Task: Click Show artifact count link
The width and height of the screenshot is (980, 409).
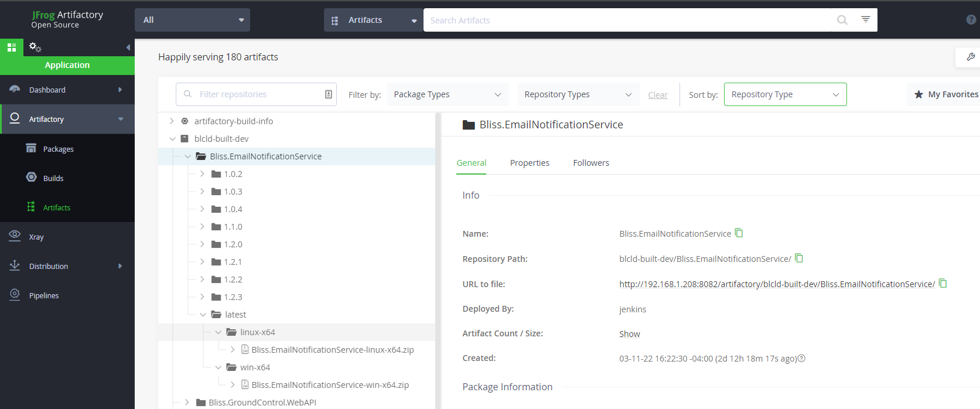Action: coord(630,334)
